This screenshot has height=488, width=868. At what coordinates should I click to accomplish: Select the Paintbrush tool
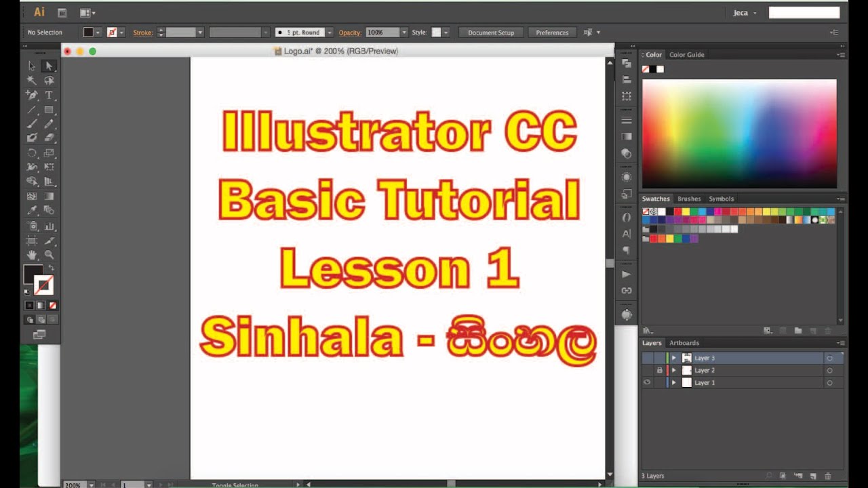(x=31, y=123)
